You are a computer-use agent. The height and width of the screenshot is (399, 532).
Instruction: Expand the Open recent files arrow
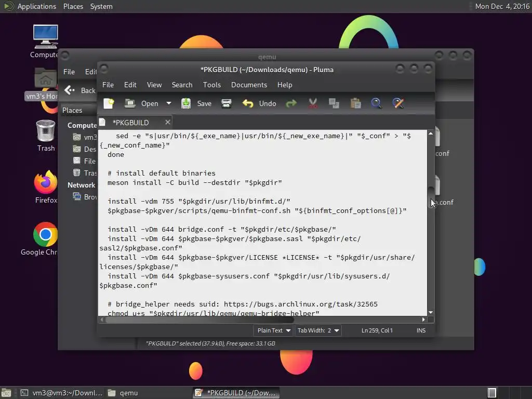[169, 103]
